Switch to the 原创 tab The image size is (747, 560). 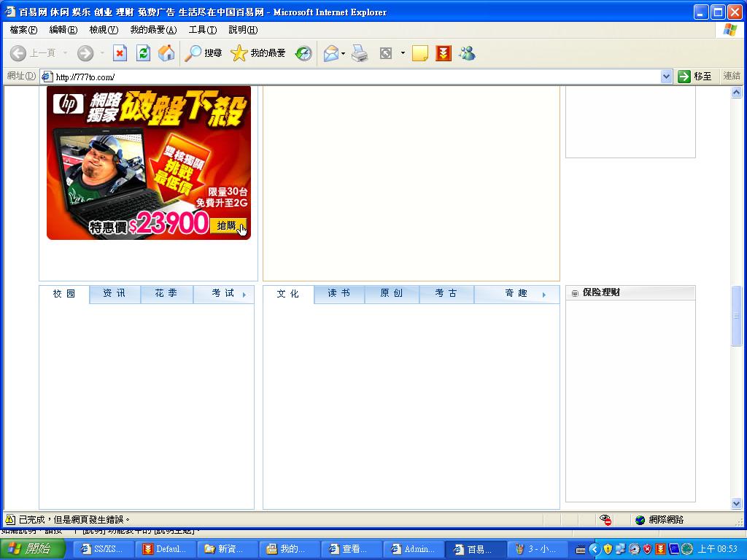[392, 293]
